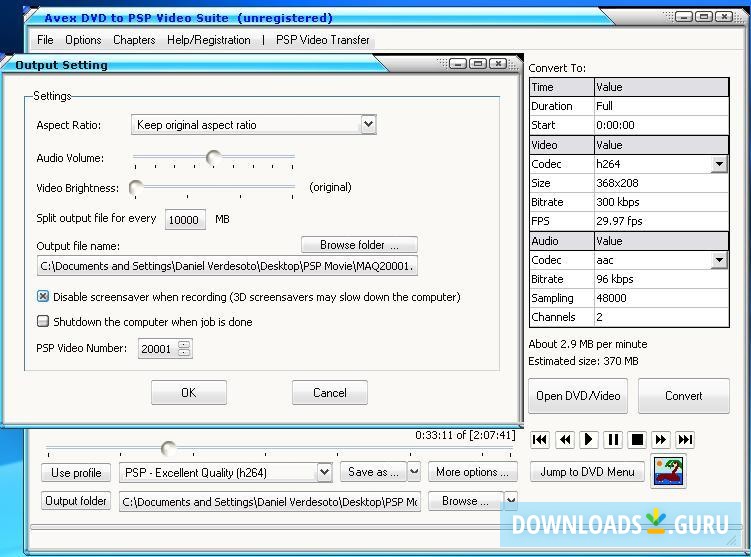
Task: Click the fast-forward playback button
Action: [x=661, y=440]
